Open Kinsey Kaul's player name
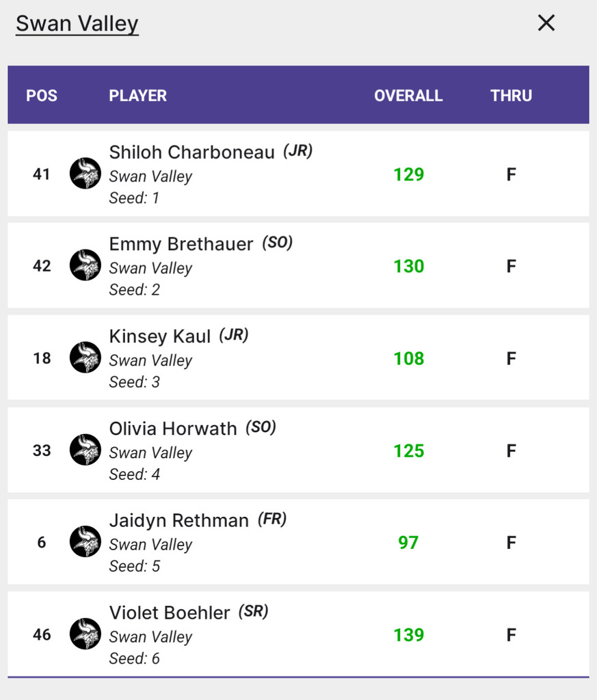This screenshot has height=700, width=597. click(x=161, y=336)
